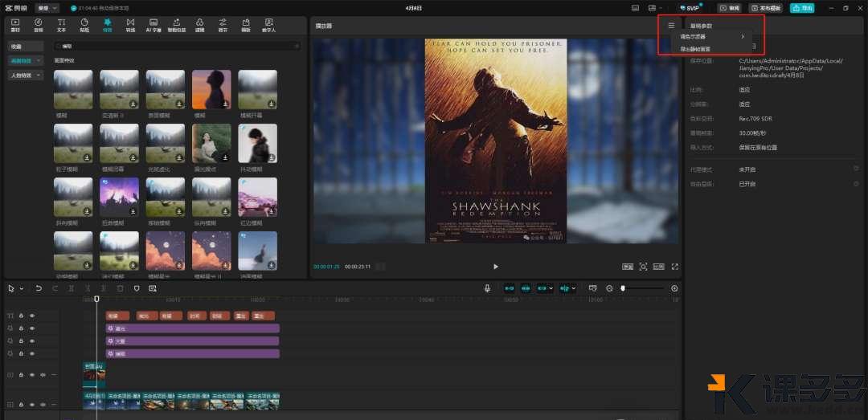This screenshot has width=868, height=420.
Task: Select the pointer selection tool
Action: (x=11, y=288)
